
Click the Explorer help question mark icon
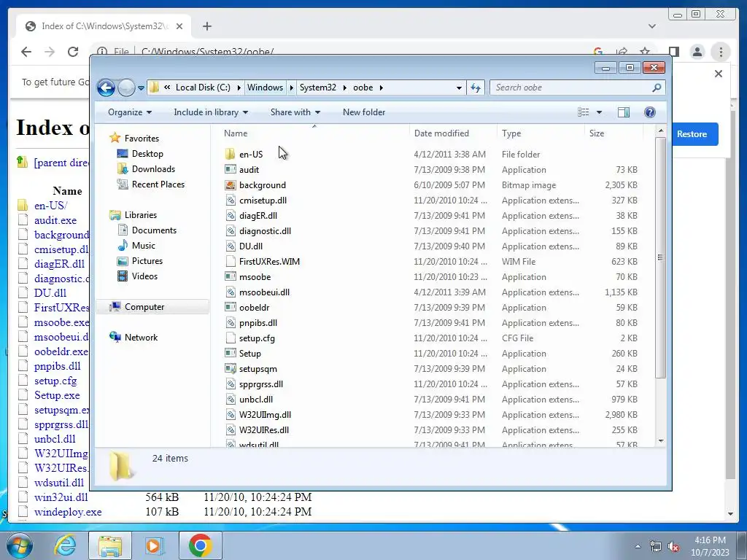point(650,112)
